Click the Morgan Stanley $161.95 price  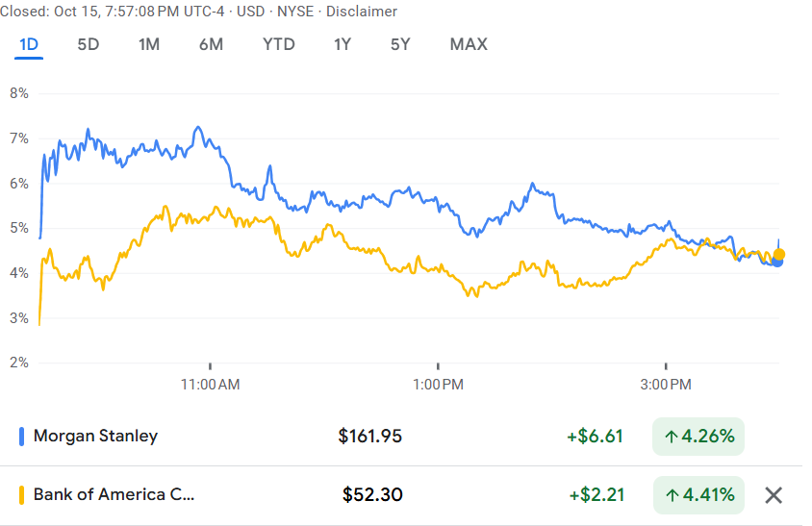[x=369, y=436]
